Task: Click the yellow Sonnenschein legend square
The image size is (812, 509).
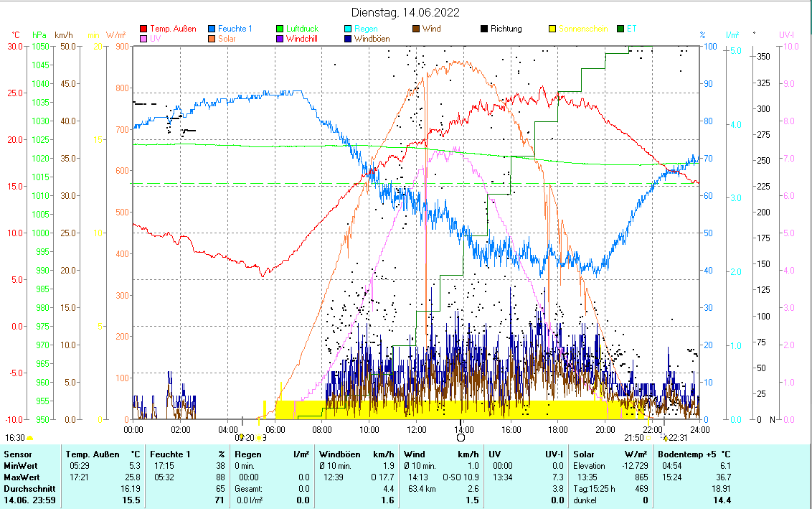Action: pyautogui.click(x=552, y=29)
